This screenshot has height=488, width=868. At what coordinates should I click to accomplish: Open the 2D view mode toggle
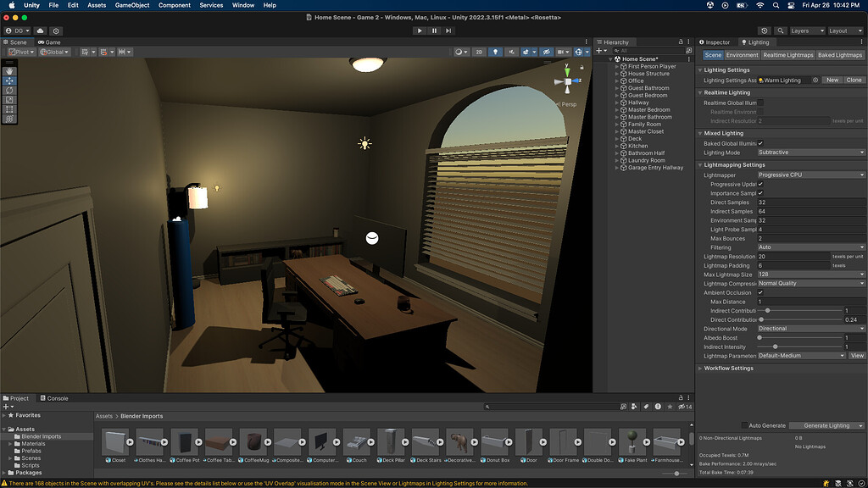click(x=478, y=52)
